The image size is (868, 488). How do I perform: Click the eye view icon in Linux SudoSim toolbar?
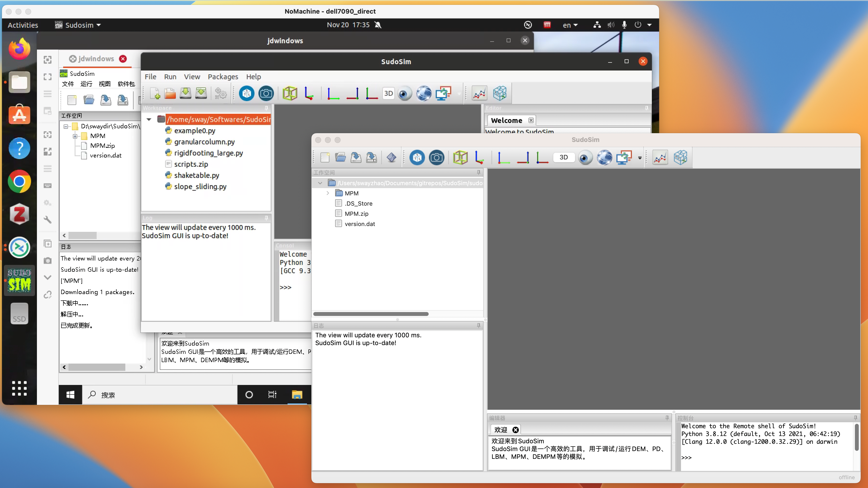[x=404, y=93]
